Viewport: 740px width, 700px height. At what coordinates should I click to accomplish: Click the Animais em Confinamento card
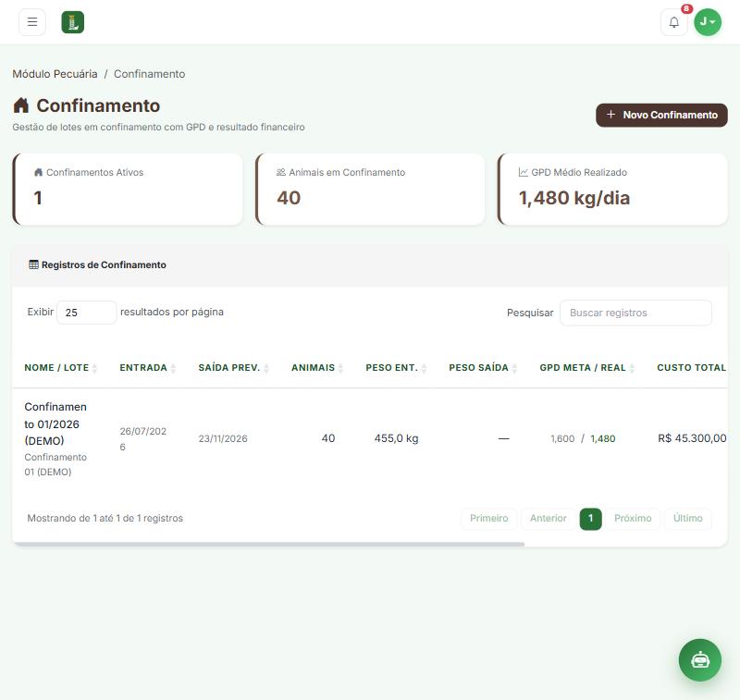(370, 190)
